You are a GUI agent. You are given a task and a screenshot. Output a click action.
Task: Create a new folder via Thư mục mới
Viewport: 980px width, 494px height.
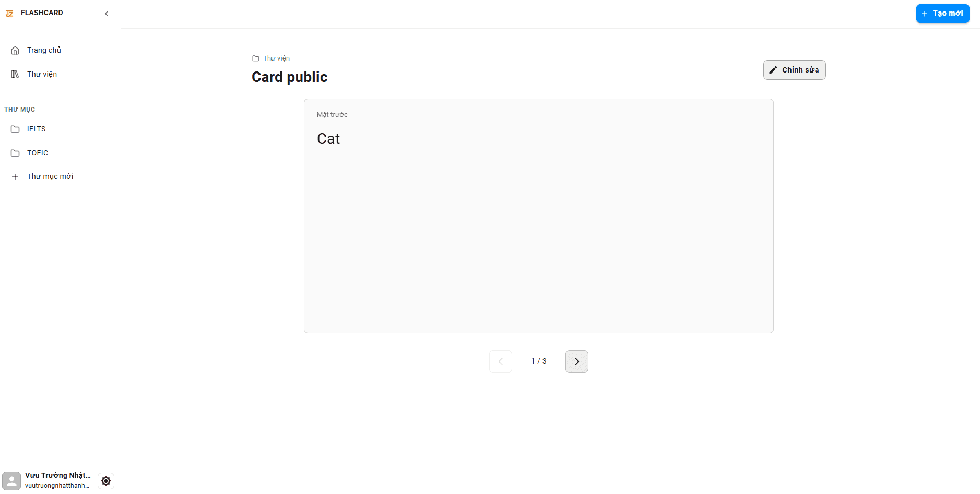pyautogui.click(x=50, y=176)
